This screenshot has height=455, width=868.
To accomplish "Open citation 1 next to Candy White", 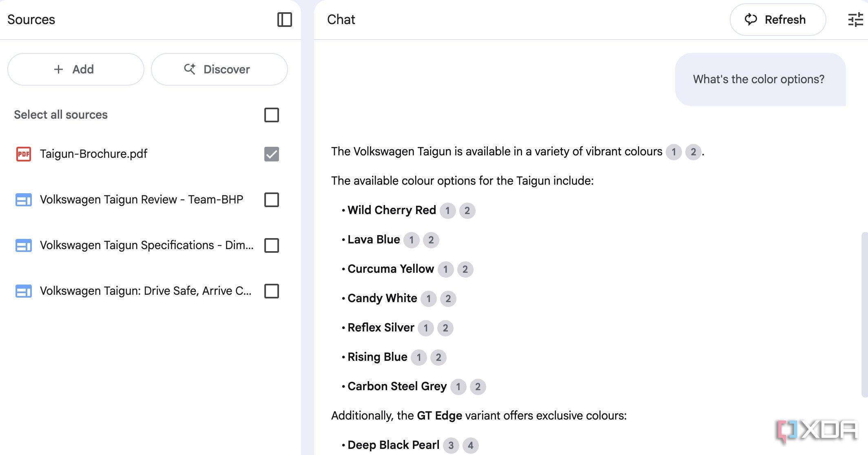I will [429, 299].
